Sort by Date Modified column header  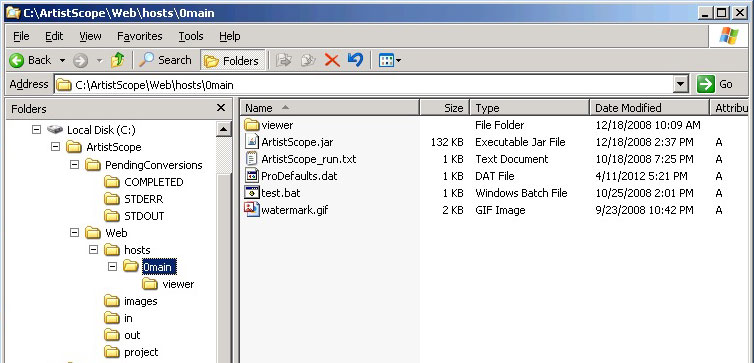(649, 108)
